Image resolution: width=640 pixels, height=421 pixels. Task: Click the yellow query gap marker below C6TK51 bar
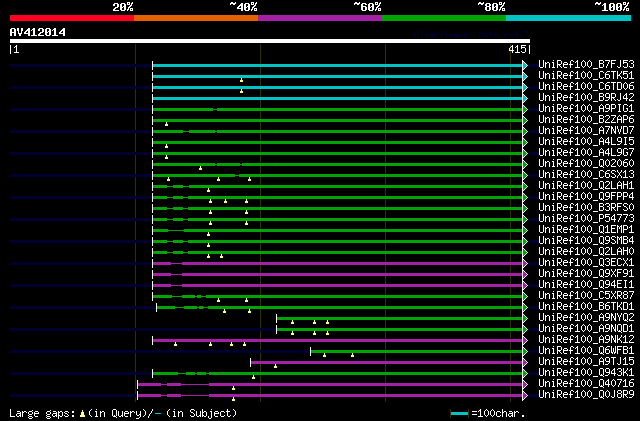(x=242, y=80)
